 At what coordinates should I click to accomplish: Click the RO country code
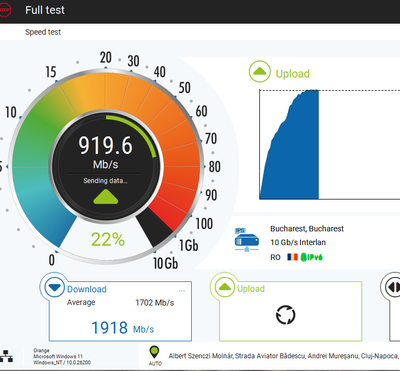pos(275,257)
